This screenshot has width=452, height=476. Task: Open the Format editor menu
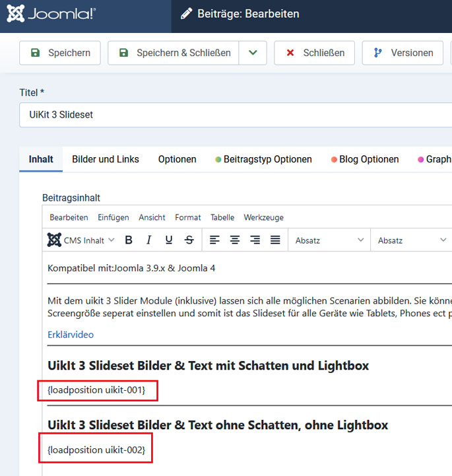188,217
